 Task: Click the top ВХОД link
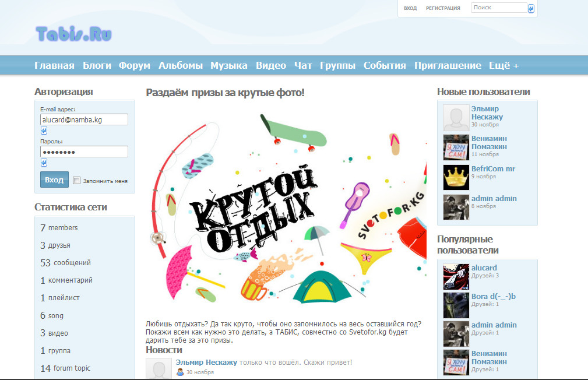[410, 8]
